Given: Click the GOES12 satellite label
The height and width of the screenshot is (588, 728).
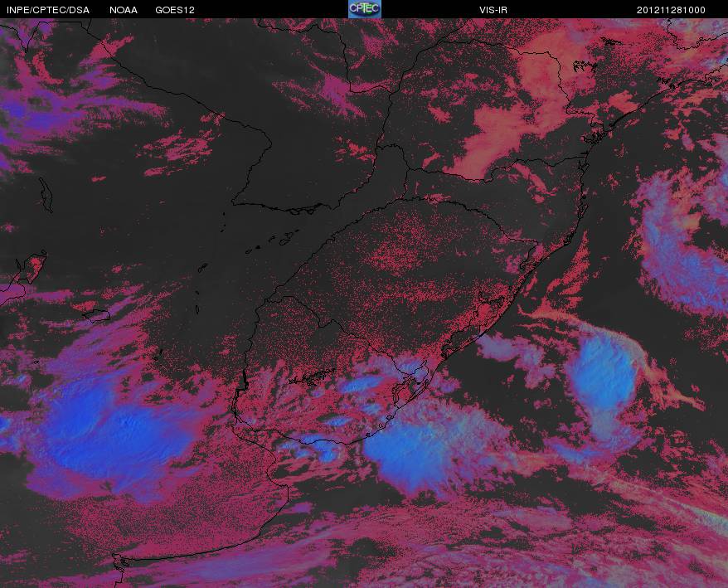Looking at the screenshot, I should [x=175, y=10].
